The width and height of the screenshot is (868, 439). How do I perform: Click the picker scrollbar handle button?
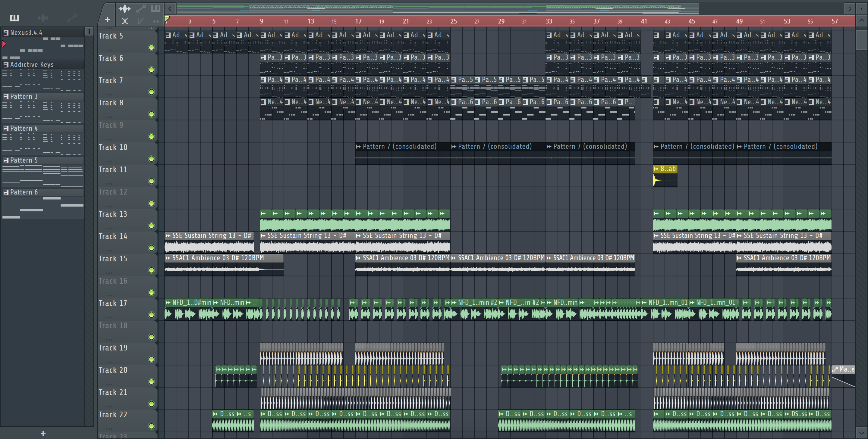click(x=89, y=31)
